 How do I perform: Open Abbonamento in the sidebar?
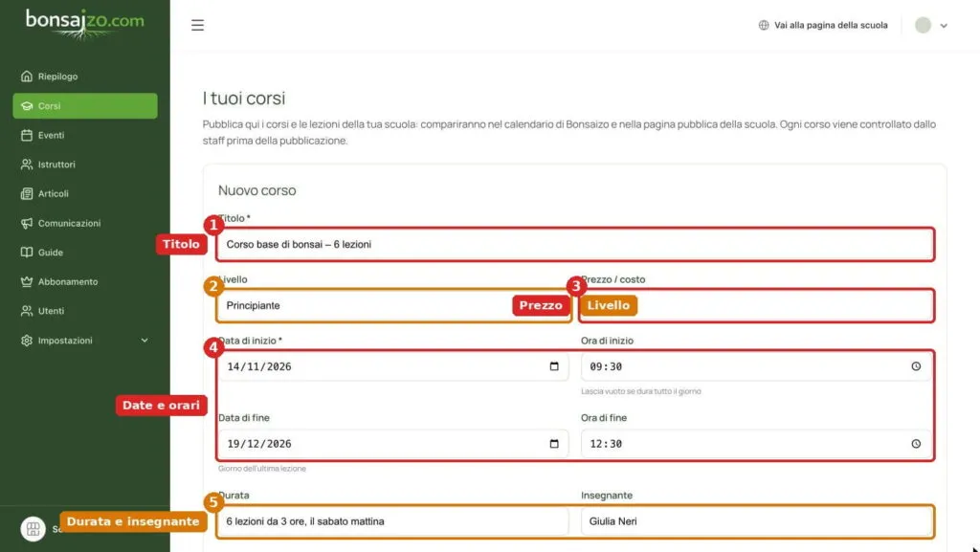pos(85,281)
